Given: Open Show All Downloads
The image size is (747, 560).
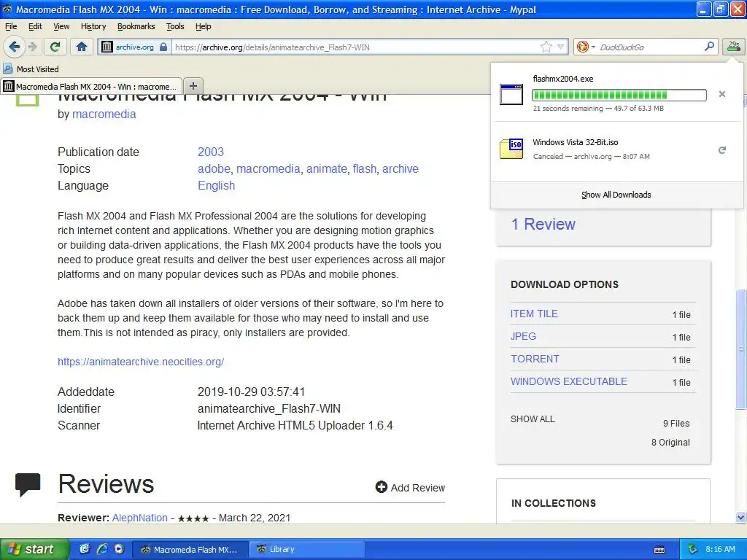Looking at the screenshot, I should 616,195.
